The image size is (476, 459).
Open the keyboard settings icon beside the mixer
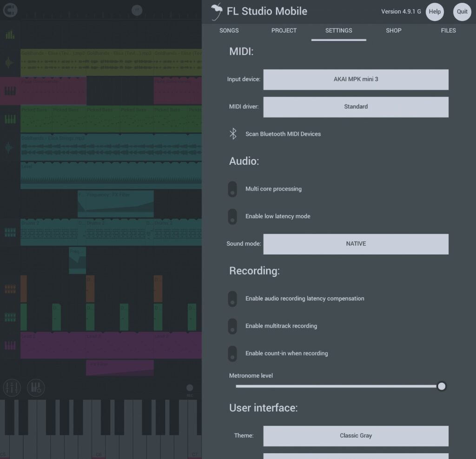36,387
